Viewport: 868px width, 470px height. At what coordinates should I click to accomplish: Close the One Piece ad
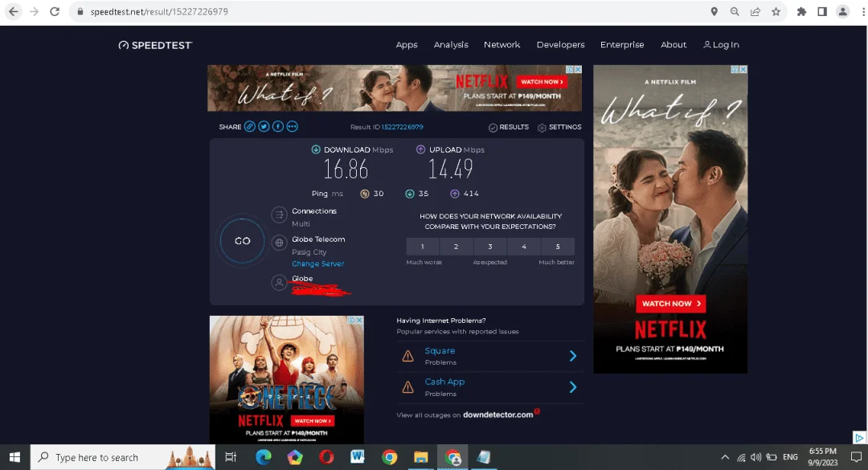(x=360, y=320)
